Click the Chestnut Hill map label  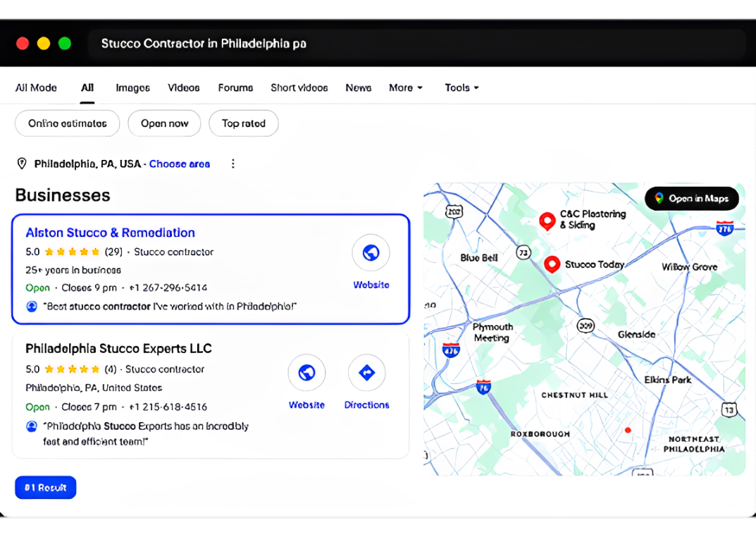tap(574, 395)
